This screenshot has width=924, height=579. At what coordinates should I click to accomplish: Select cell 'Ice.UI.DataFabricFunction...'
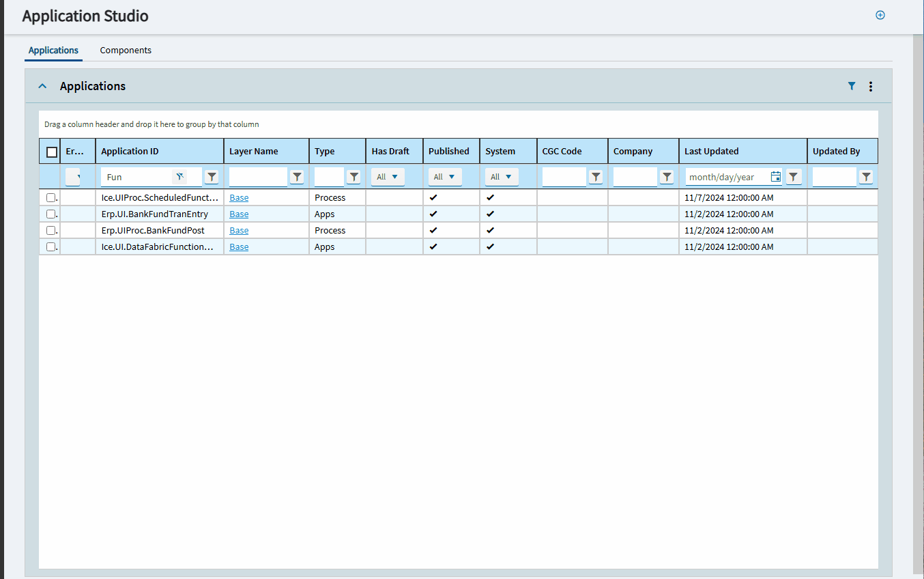tap(160, 246)
